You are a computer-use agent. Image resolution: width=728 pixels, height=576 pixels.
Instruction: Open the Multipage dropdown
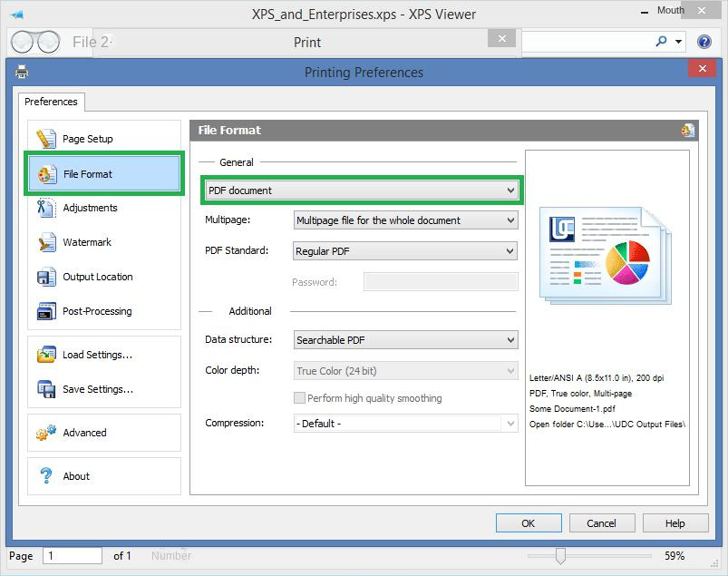406,220
